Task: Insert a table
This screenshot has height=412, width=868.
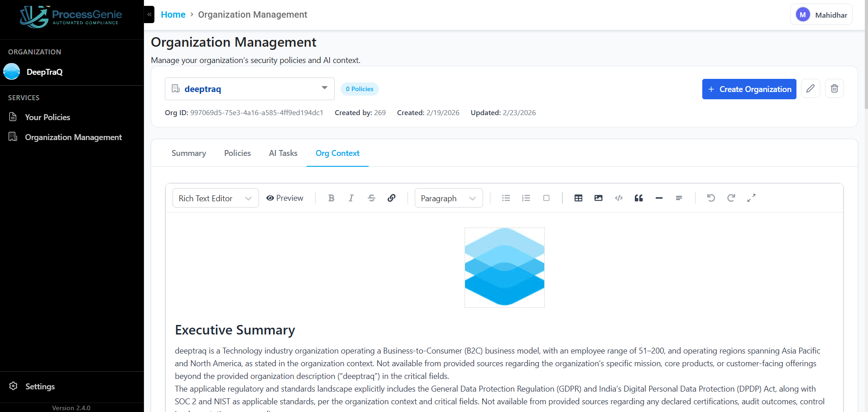Action: pyautogui.click(x=578, y=198)
